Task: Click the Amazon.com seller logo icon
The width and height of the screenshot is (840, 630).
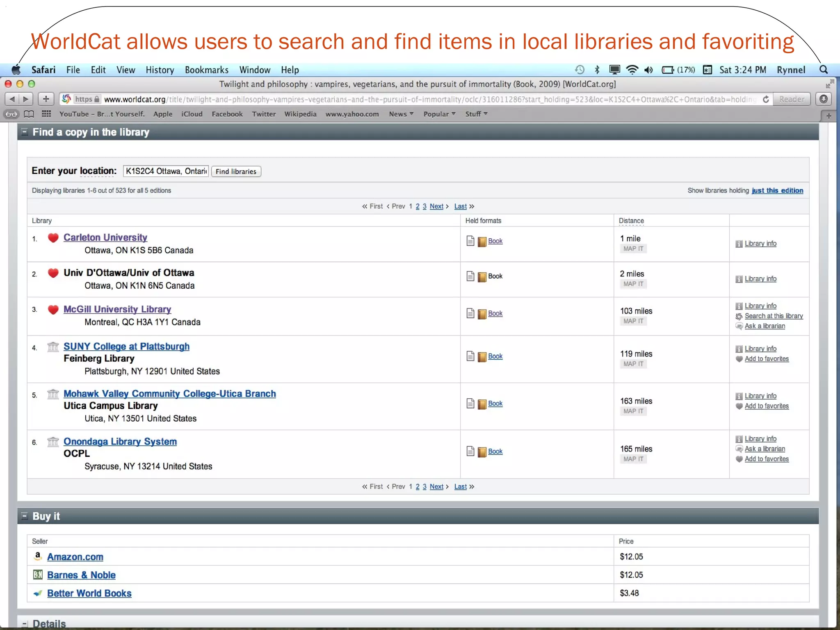Action: 38,556
